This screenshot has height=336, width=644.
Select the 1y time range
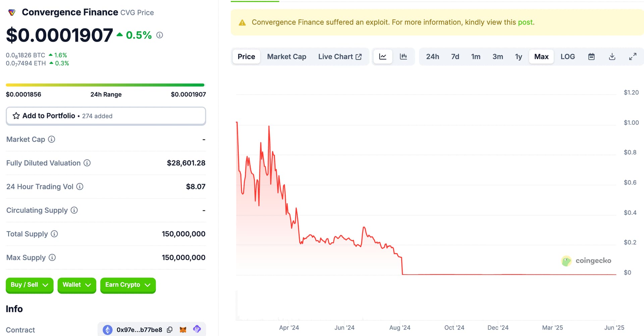tap(518, 57)
